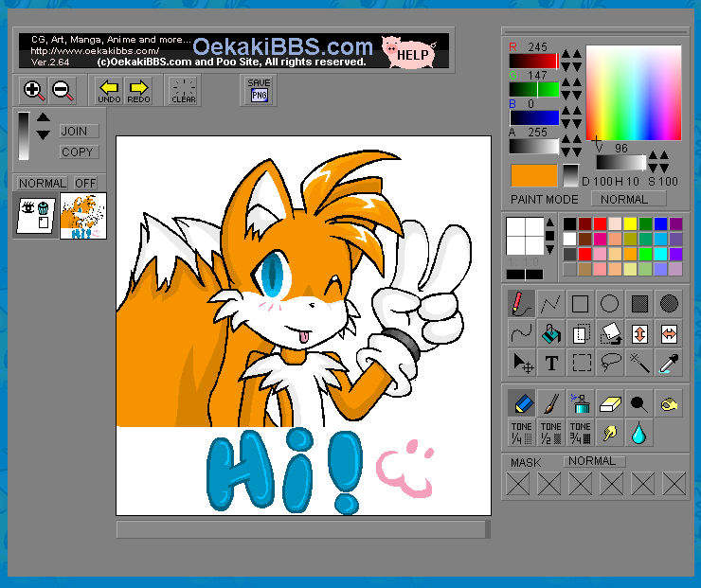Image resolution: width=701 pixels, height=588 pixels.
Task: Flip vertically with the up-down arrow tool
Action: [x=639, y=333]
